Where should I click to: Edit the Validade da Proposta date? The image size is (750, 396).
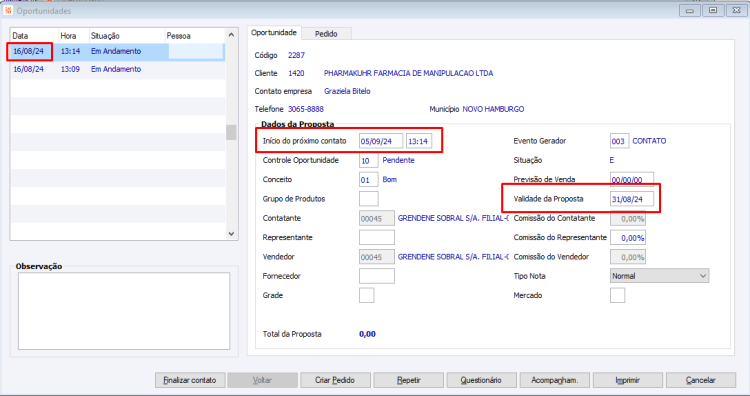click(x=632, y=199)
